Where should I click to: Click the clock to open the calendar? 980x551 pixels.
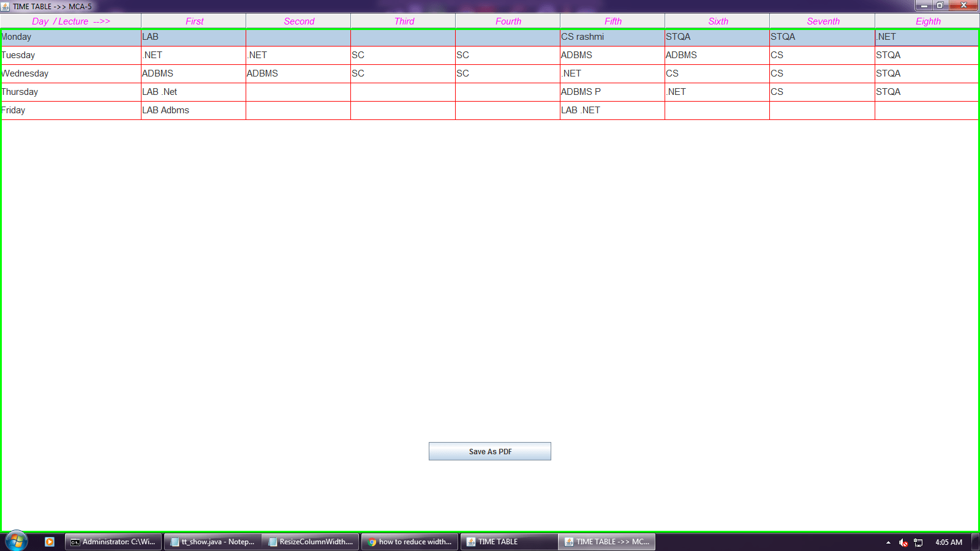click(948, 541)
